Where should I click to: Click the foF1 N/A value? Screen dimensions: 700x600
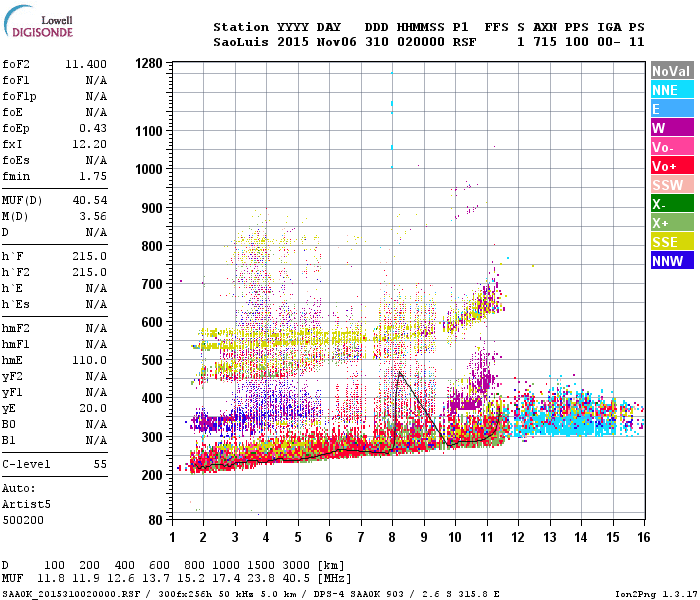coord(96,80)
